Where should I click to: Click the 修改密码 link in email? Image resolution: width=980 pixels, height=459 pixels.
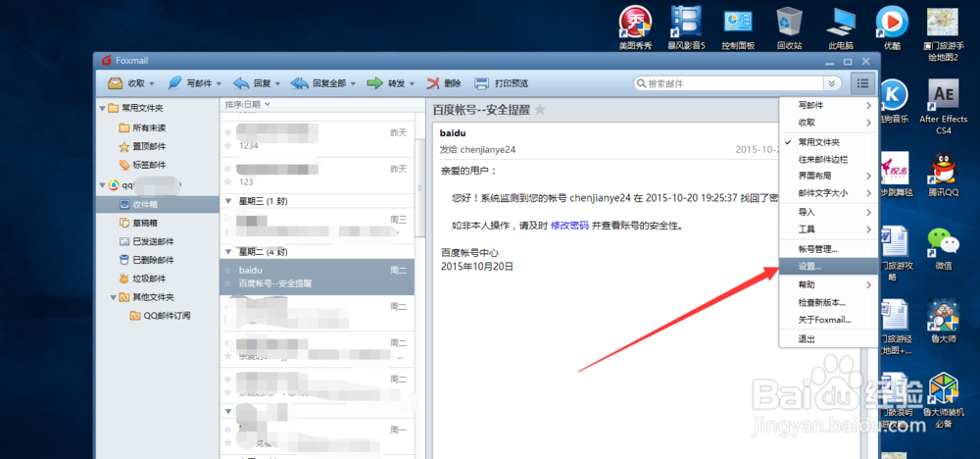click(569, 226)
